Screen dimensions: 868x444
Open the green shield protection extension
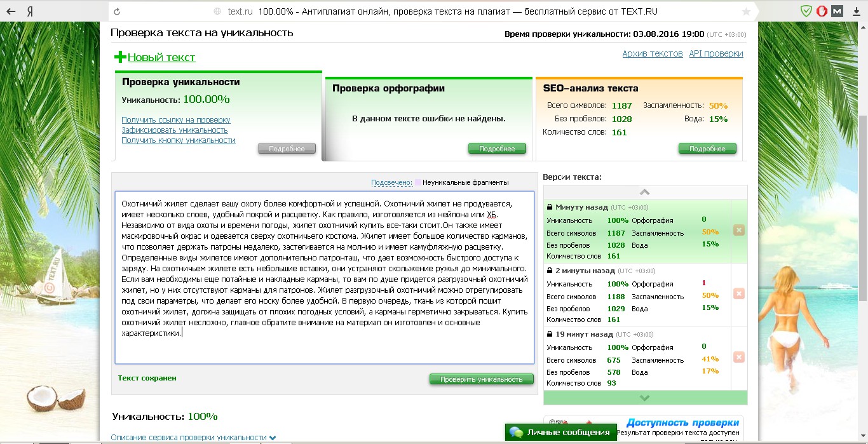coord(806,11)
